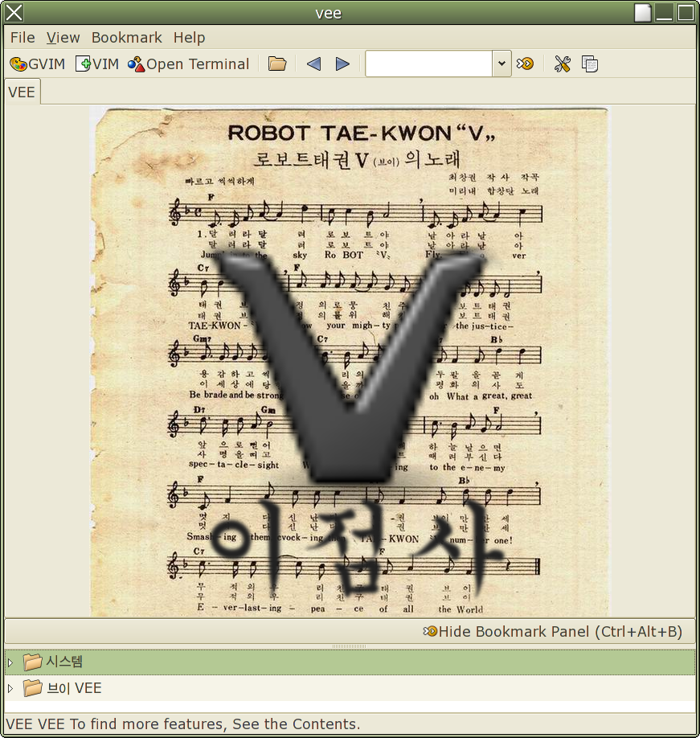
Task: Open the View menu
Action: pyautogui.click(x=63, y=38)
